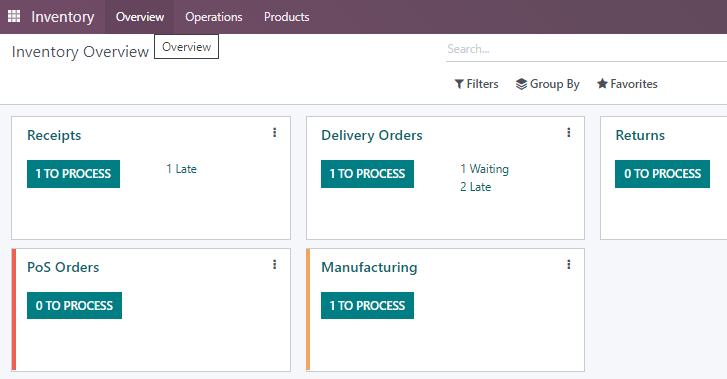Image resolution: width=727 pixels, height=379 pixels.
Task: Open Manufacturing card three-dot menu
Action: (568, 264)
